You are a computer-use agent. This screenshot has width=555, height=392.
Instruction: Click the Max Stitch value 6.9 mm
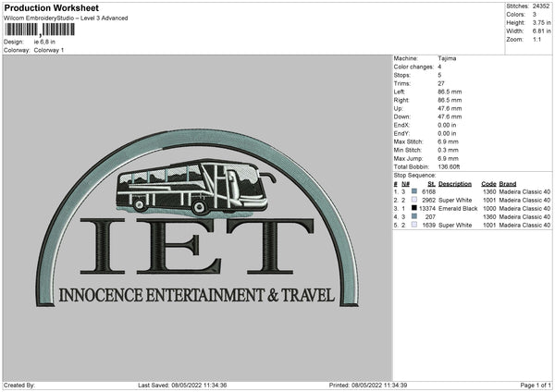(x=448, y=141)
